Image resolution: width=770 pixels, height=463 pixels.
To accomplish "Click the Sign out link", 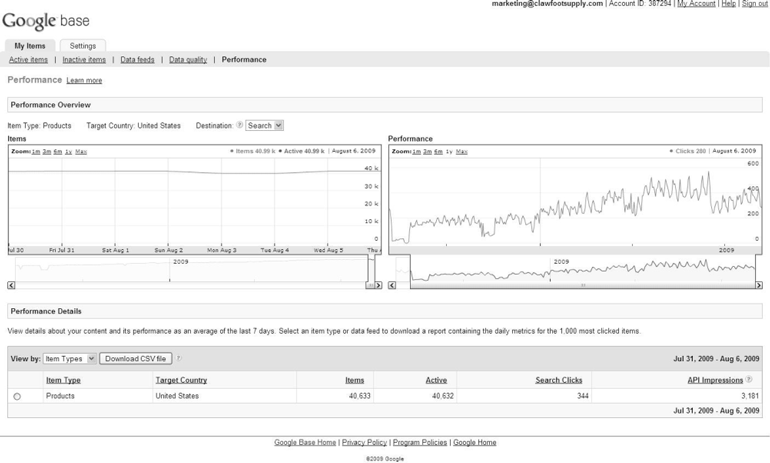I will [754, 3].
